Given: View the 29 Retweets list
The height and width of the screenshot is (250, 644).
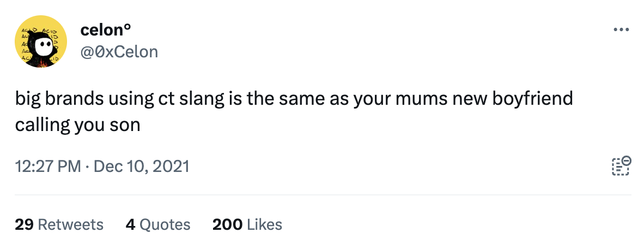Looking at the screenshot, I should (x=59, y=224).
